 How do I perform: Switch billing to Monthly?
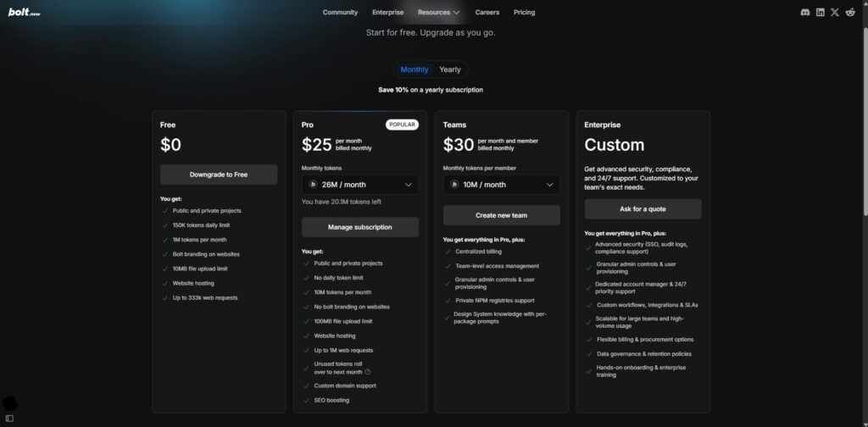[x=414, y=69]
